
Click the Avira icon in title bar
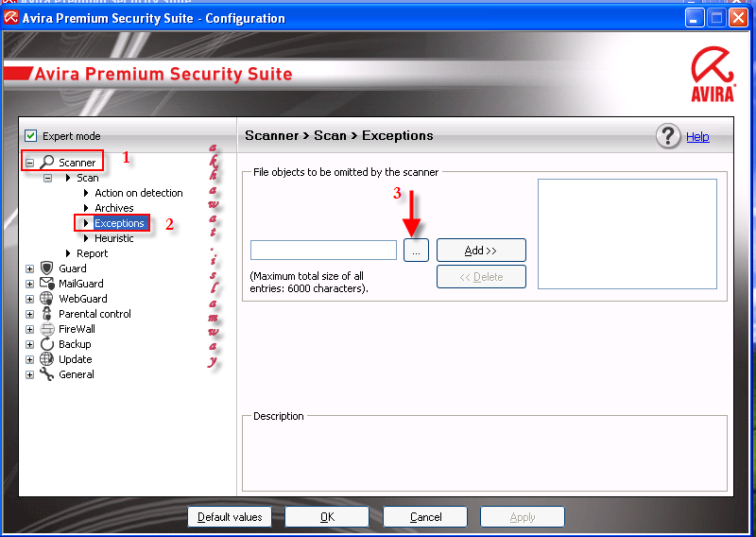coord(10,18)
